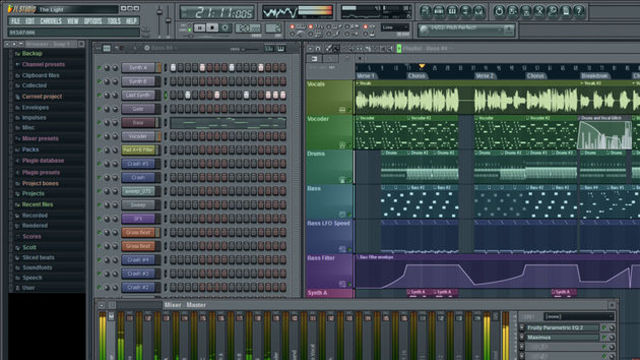This screenshot has width=640, height=360.
Task: Expand the Mixer presets folder
Action: pos(40,139)
